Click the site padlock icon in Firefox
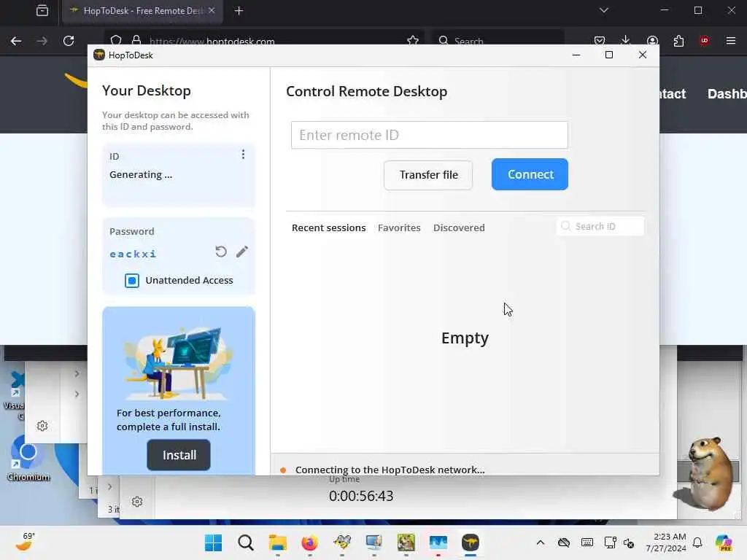Screen dimensions: 747x560 click(136, 41)
